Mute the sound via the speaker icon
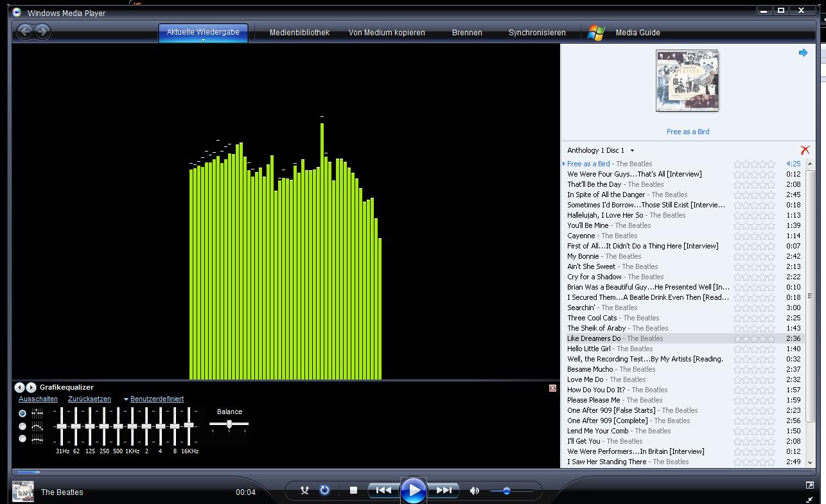826x504 pixels. (475, 491)
